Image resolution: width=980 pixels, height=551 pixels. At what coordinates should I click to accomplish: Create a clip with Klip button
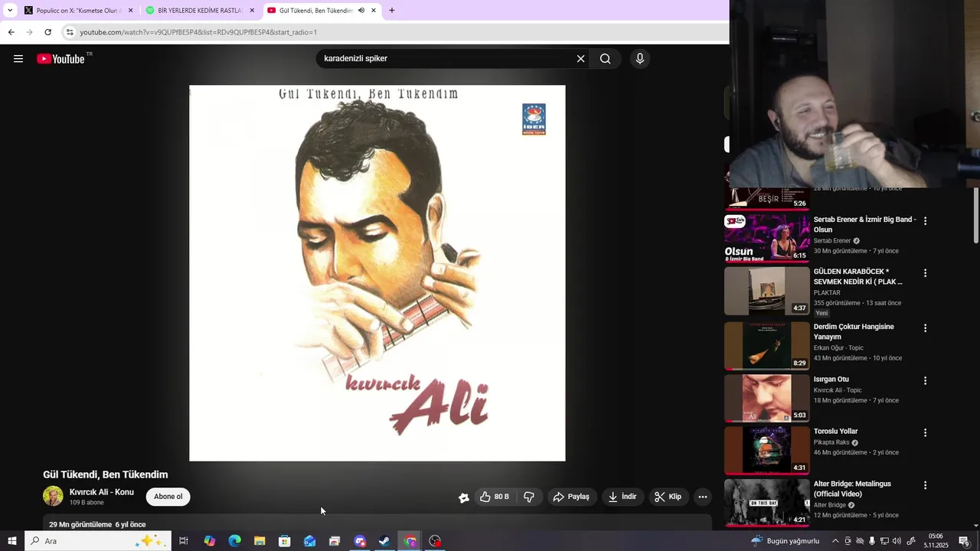[x=668, y=497]
